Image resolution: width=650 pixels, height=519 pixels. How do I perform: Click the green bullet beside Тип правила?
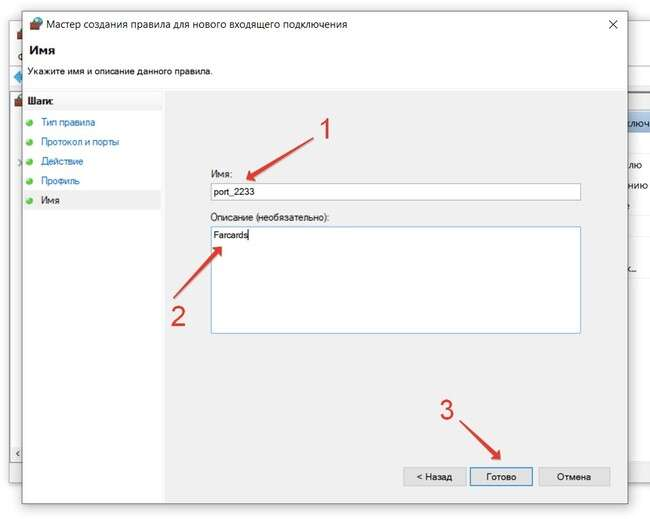(30, 122)
